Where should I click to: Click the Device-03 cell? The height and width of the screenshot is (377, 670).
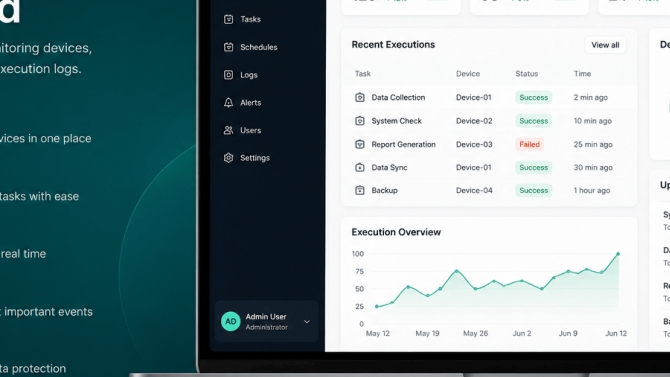point(474,144)
